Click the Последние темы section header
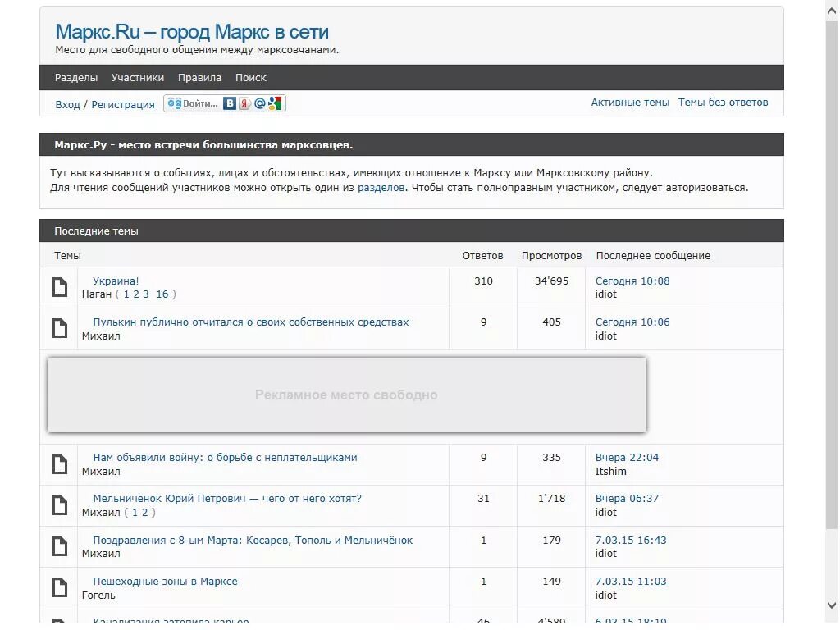 click(412, 231)
